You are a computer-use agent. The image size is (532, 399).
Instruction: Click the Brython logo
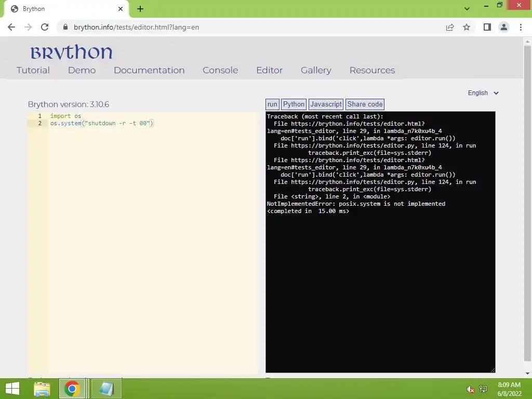pos(71,52)
